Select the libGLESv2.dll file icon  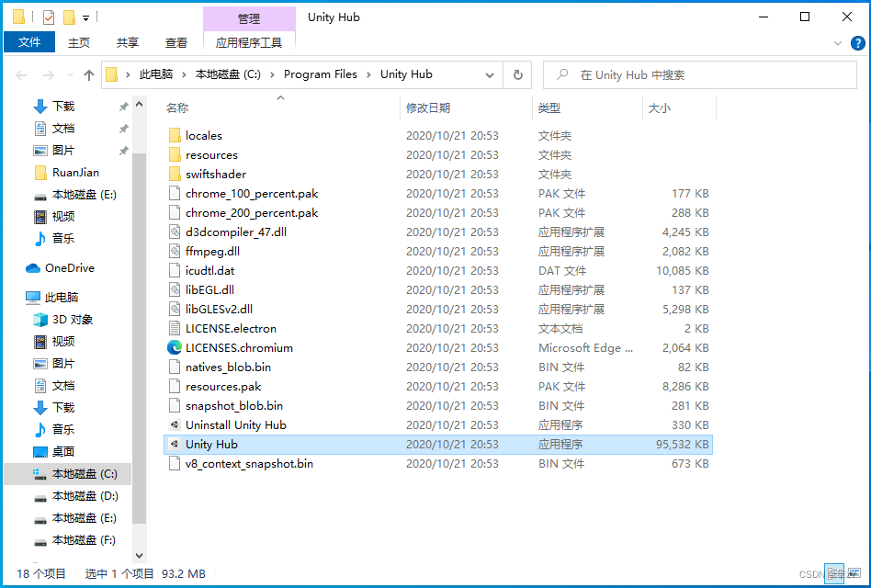point(175,310)
